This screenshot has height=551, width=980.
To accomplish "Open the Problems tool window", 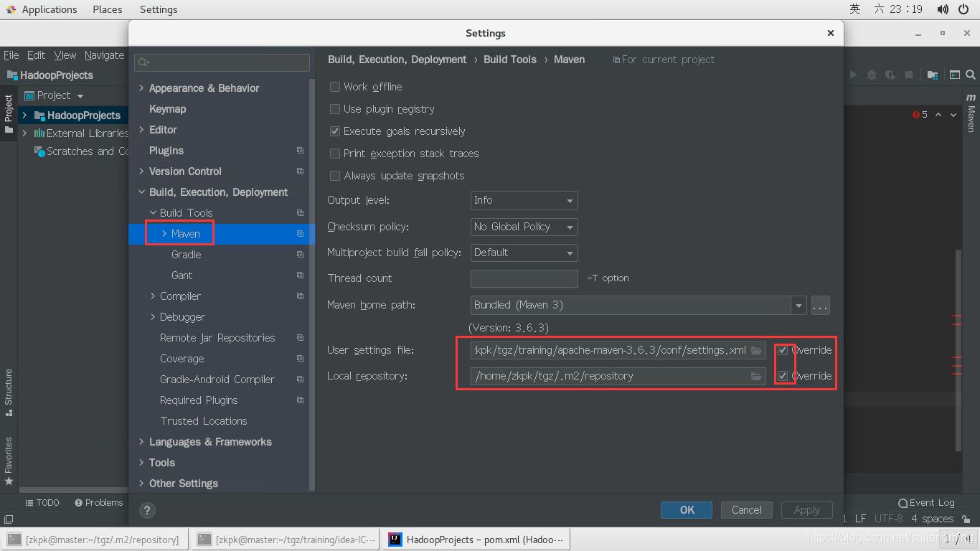I will click(x=99, y=502).
